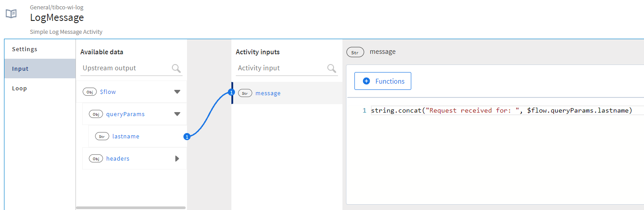Image resolution: width=644 pixels, height=210 pixels.
Task: Click the search icon in Available data
Action: (x=176, y=68)
